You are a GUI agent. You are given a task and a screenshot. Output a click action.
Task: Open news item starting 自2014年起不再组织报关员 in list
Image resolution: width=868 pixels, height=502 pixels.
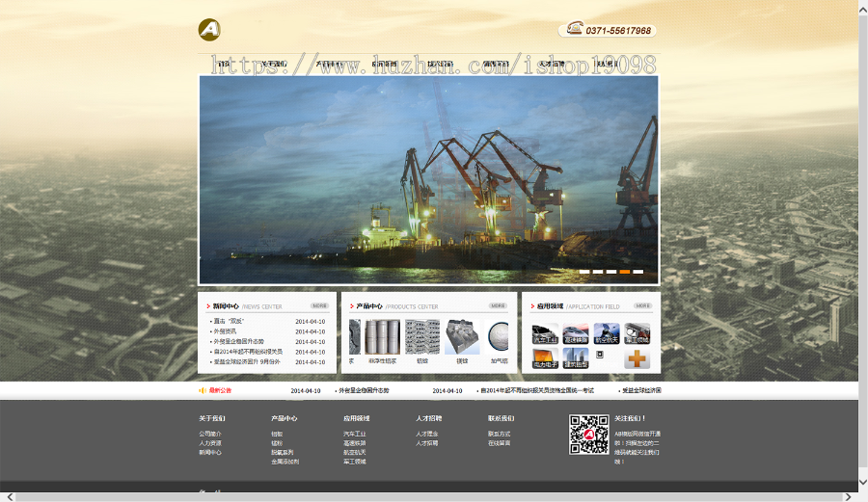click(x=248, y=352)
